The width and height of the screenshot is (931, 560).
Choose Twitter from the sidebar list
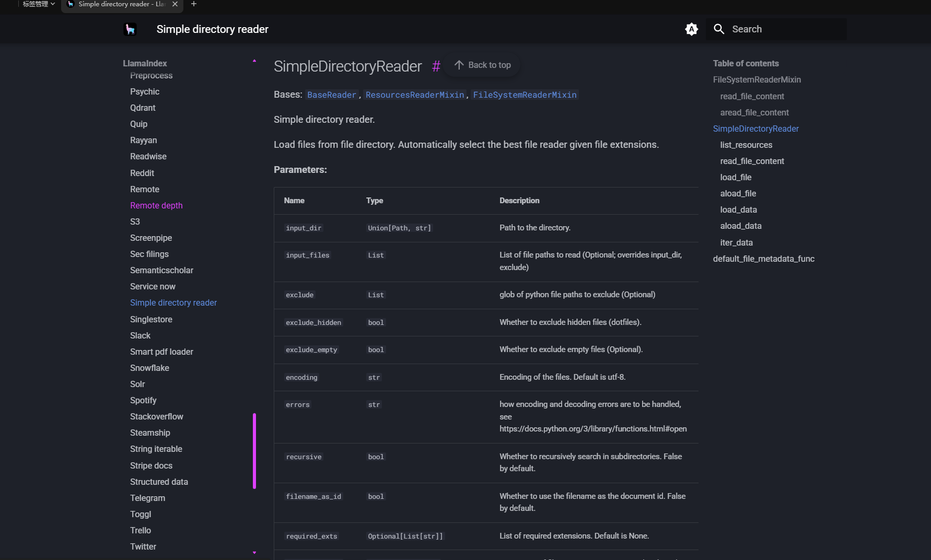pos(143,546)
